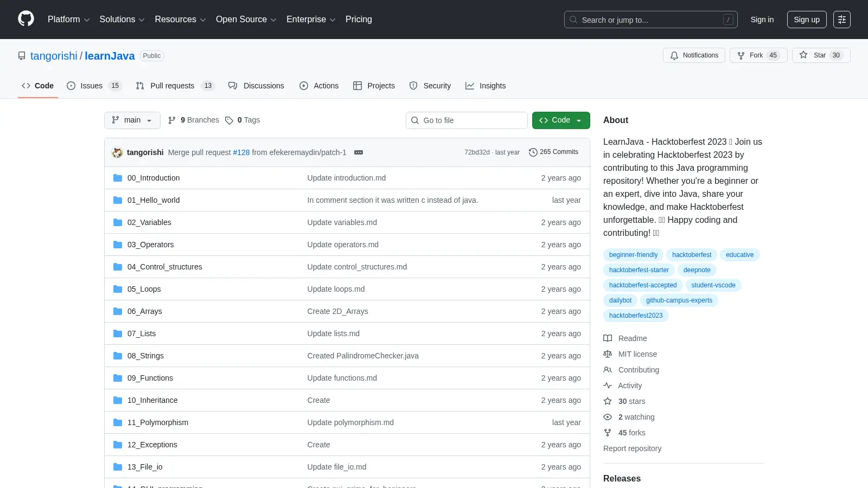Open the command palette icon in header
This screenshot has width=868, height=488.
(842, 20)
